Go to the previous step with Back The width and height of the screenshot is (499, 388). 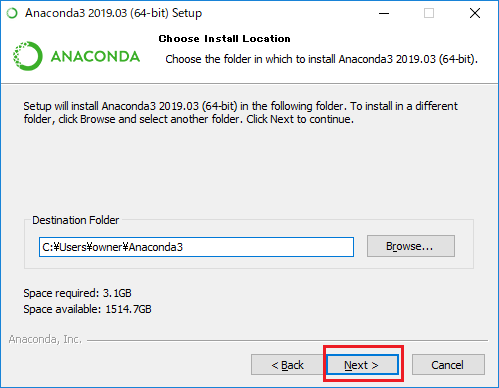pyautogui.click(x=287, y=365)
